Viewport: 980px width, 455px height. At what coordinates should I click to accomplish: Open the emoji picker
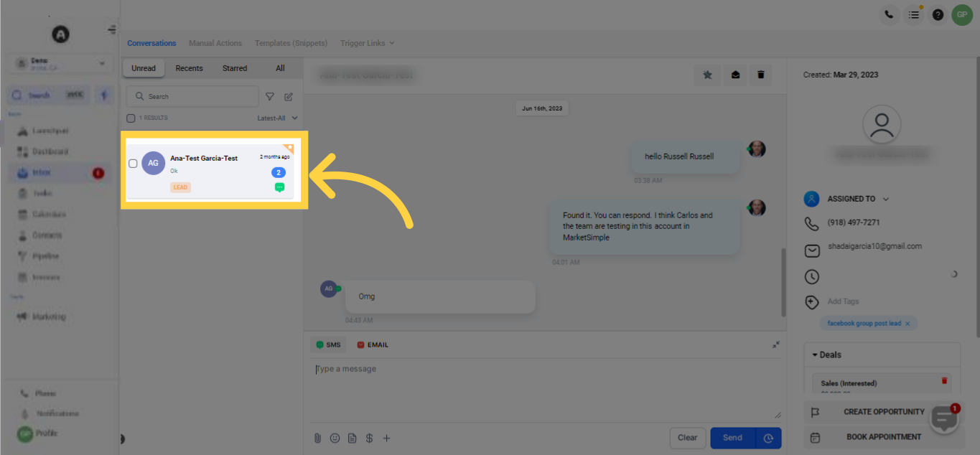335,438
